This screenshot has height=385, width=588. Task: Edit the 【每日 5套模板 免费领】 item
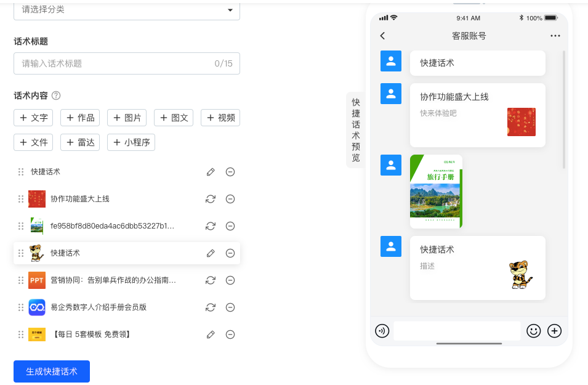[x=211, y=334]
